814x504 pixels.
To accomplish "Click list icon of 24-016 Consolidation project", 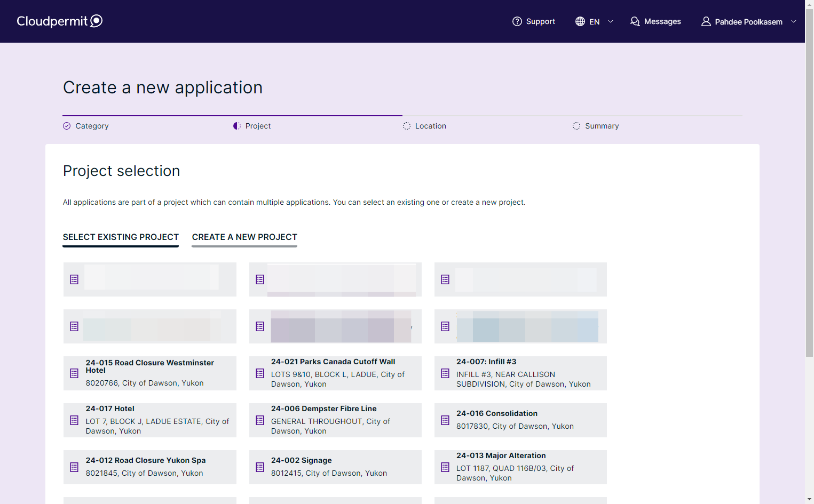I will (x=445, y=420).
